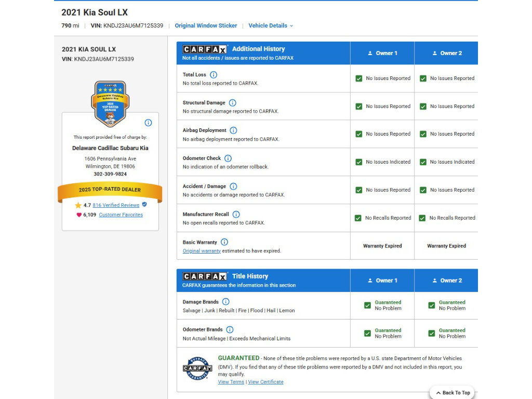Click No Recalls Reported under Owner 2
532x399 pixels.
pos(453,218)
